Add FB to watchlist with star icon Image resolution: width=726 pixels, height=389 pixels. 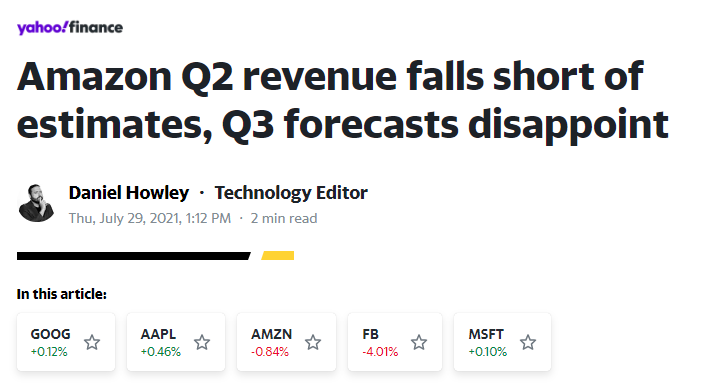point(419,343)
